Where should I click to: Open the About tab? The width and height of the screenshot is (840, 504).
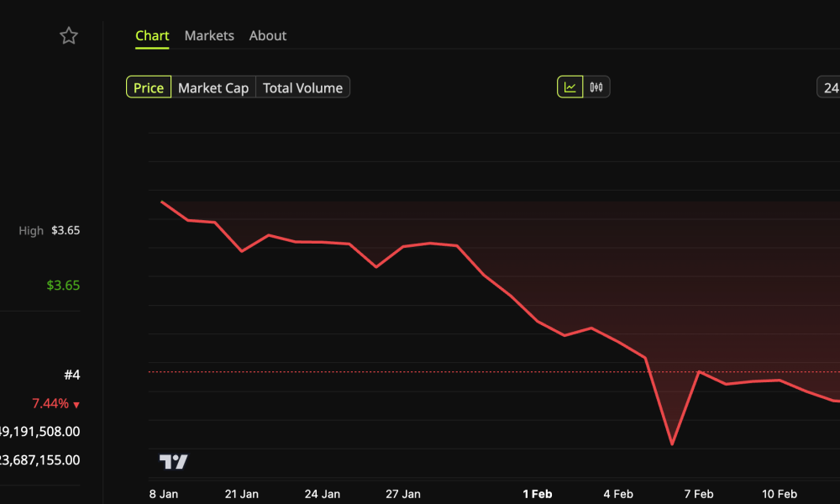[x=267, y=35]
